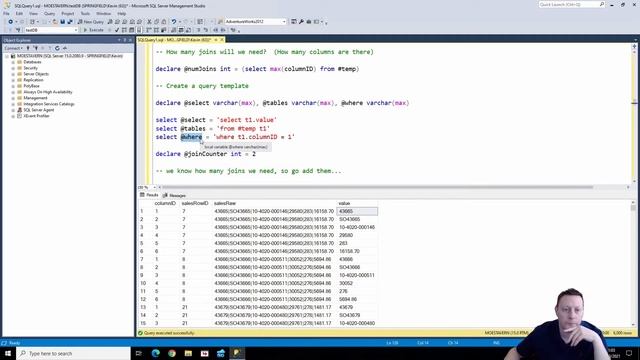640x360 pixels.
Task: Expand the Security node
Action: (x=13, y=68)
